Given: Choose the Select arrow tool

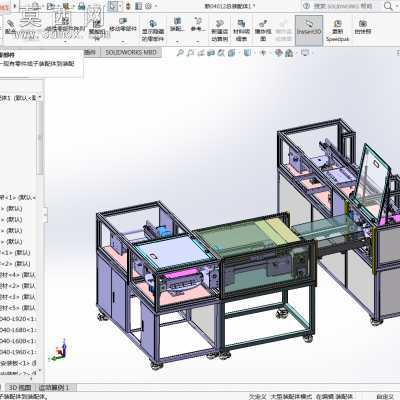Looking at the screenshot, I should pos(113,6).
